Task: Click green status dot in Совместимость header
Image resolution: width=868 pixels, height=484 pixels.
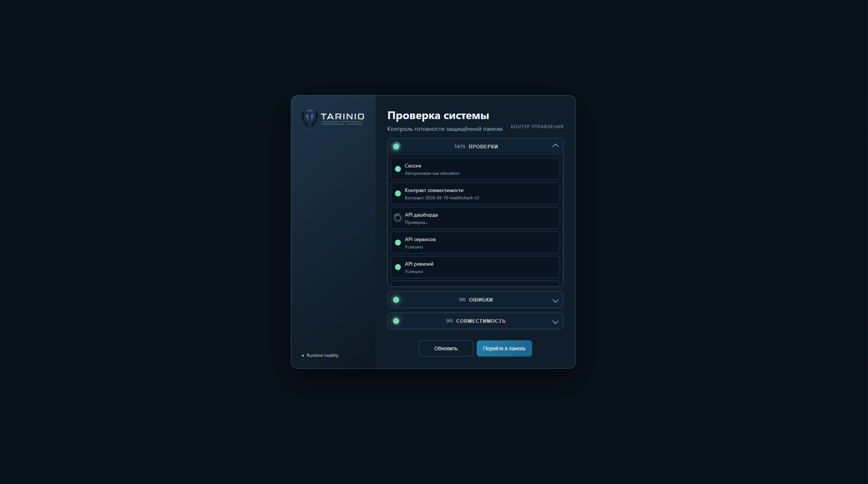Action: pos(396,321)
